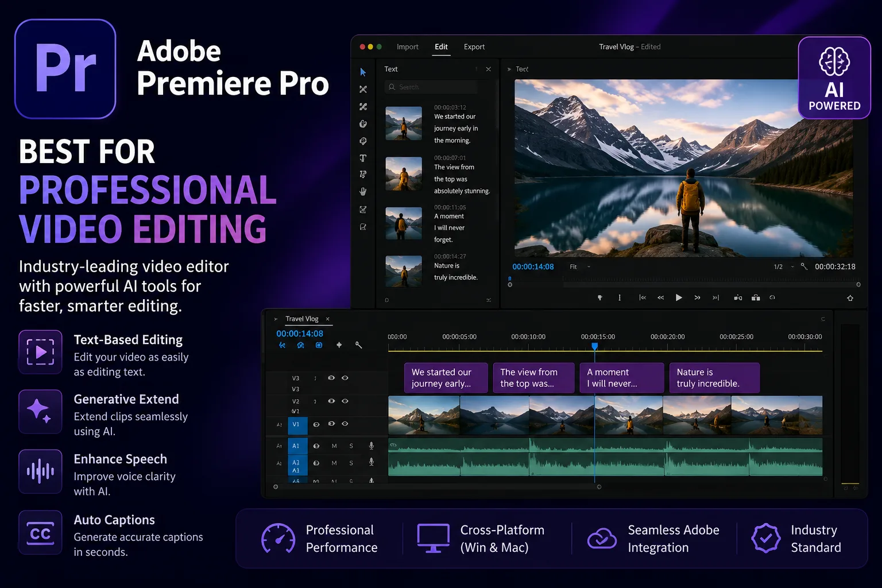Step back with the rewind button
Screen dimensions: 882x588
click(660, 297)
